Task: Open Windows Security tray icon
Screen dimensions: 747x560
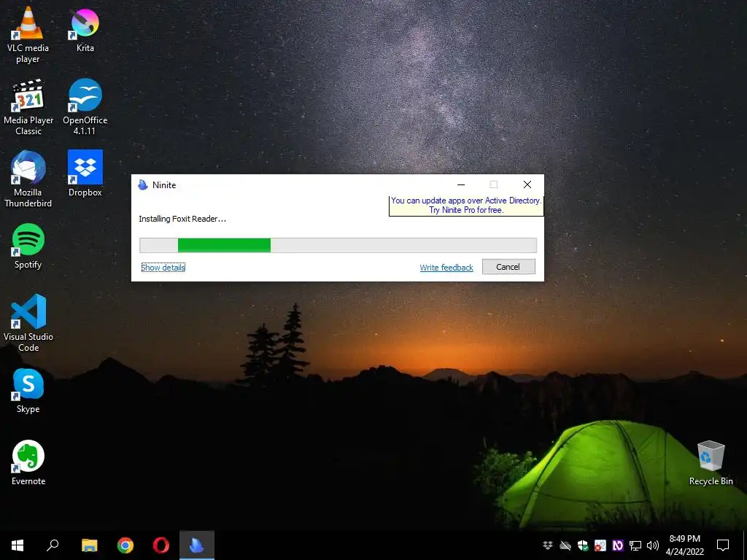Action: tap(583, 545)
